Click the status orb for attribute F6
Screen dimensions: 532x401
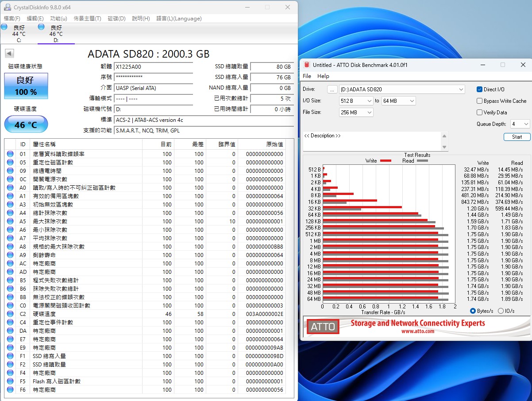pyautogui.click(x=10, y=389)
